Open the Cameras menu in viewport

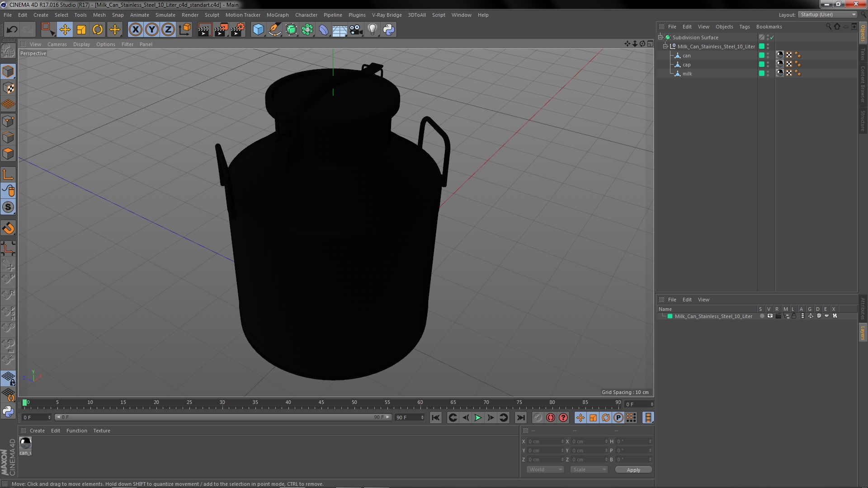[x=57, y=44]
